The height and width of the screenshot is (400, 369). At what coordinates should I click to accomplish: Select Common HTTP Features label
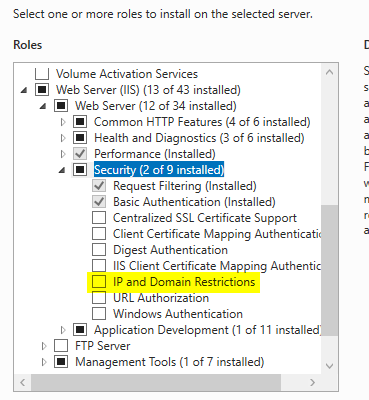coord(202,122)
